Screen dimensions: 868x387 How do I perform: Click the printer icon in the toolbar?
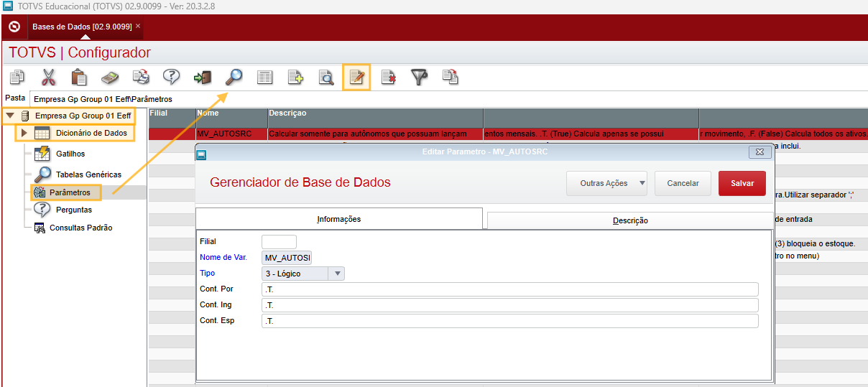(x=141, y=77)
